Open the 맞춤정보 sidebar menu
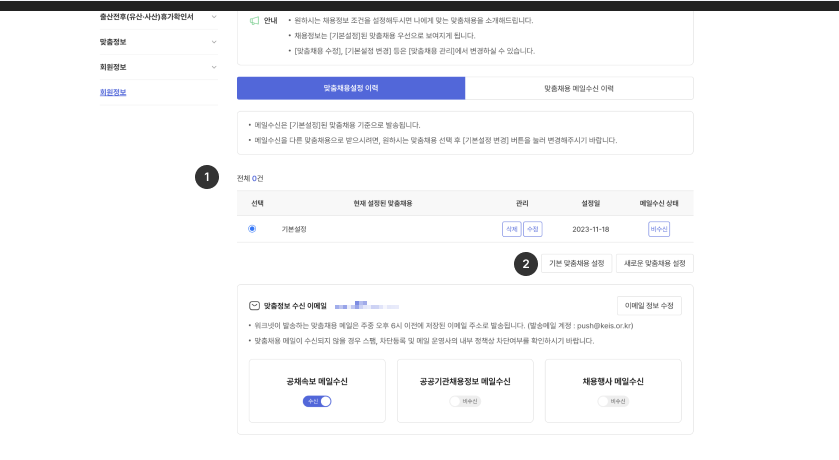This screenshot has height=460, width=839. tap(113, 42)
